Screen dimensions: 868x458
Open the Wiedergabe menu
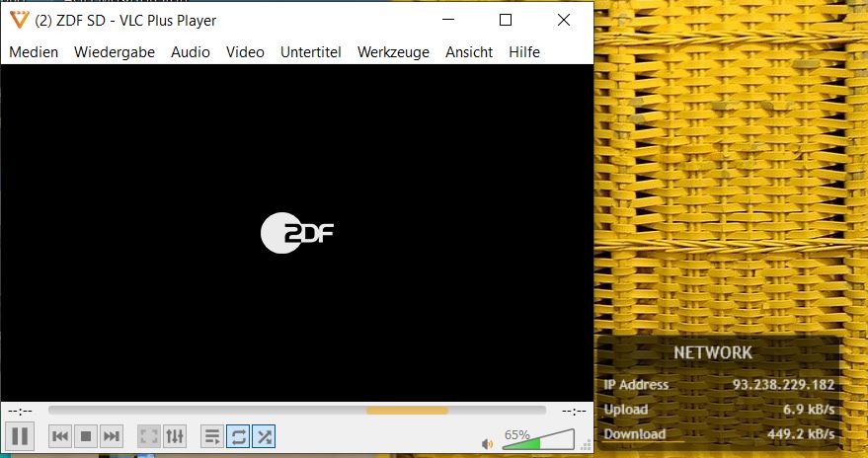(115, 52)
